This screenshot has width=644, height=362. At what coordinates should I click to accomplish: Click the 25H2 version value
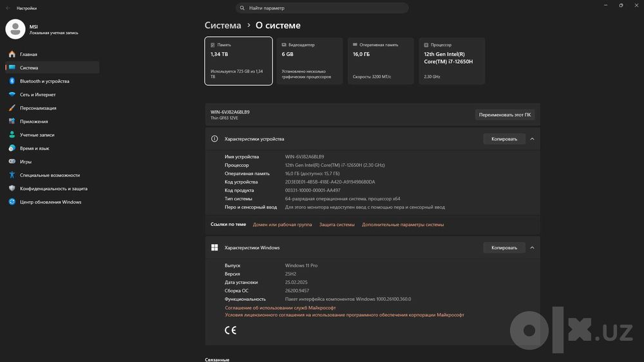pyautogui.click(x=290, y=274)
